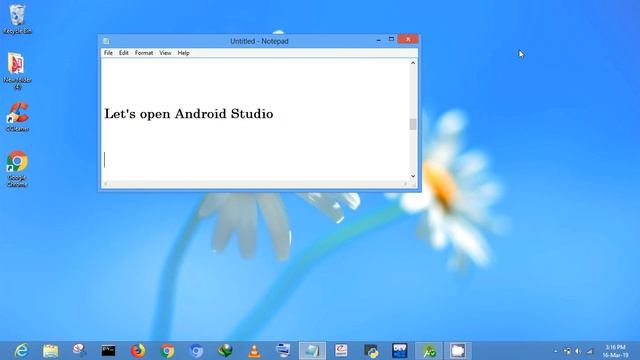Image resolution: width=640 pixels, height=360 pixels.
Task: Click the 'Untitled - Notepad' window title
Action: coord(259,41)
